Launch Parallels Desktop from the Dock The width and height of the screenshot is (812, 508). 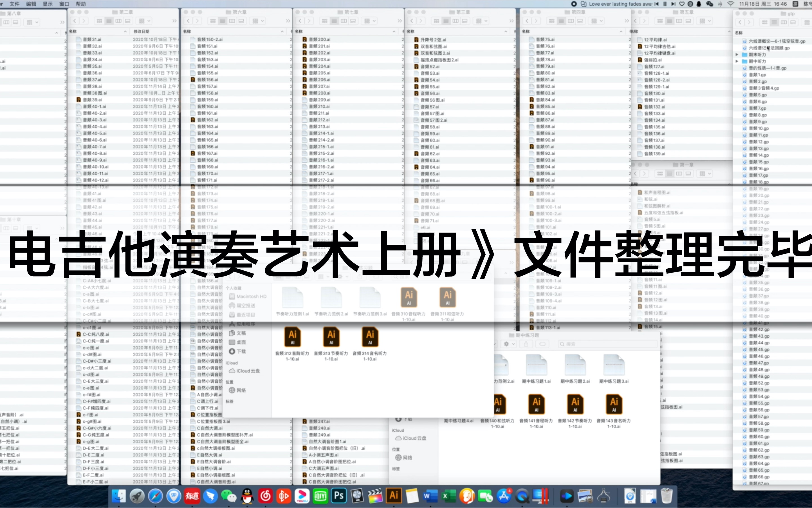point(541,496)
